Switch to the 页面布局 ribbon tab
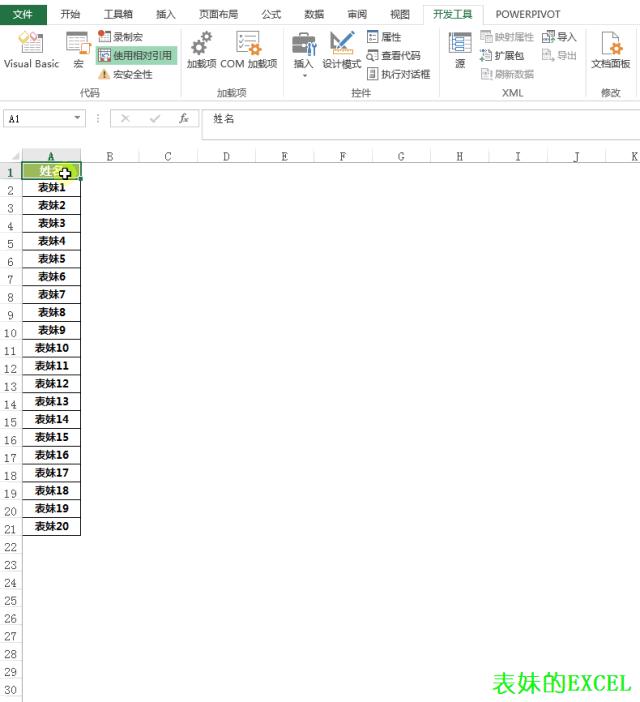 pyautogui.click(x=218, y=14)
